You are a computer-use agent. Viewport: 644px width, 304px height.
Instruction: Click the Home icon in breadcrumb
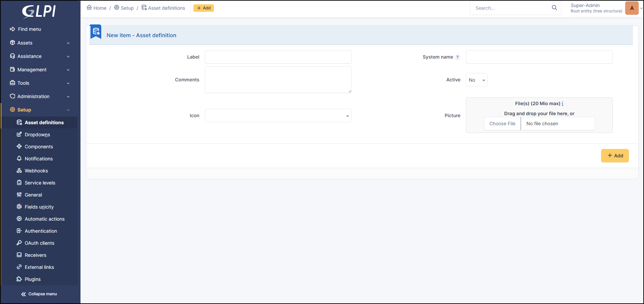(x=89, y=8)
